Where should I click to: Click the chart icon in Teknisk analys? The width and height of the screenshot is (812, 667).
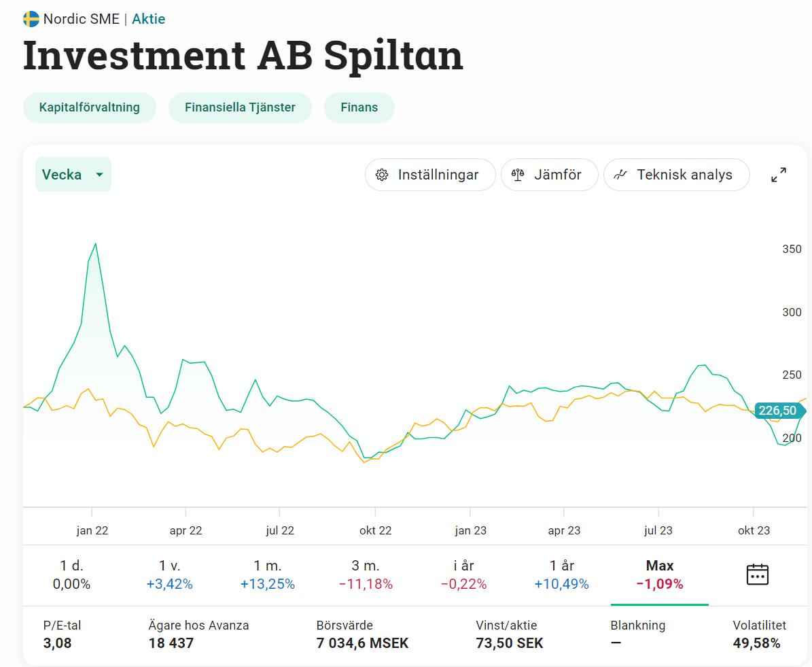(x=620, y=175)
